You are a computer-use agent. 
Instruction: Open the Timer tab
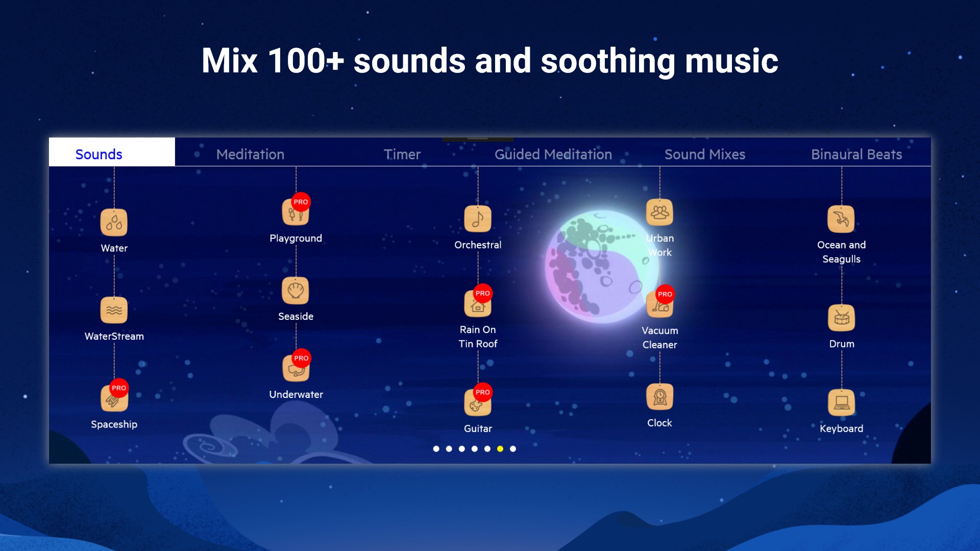(x=402, y=154)
